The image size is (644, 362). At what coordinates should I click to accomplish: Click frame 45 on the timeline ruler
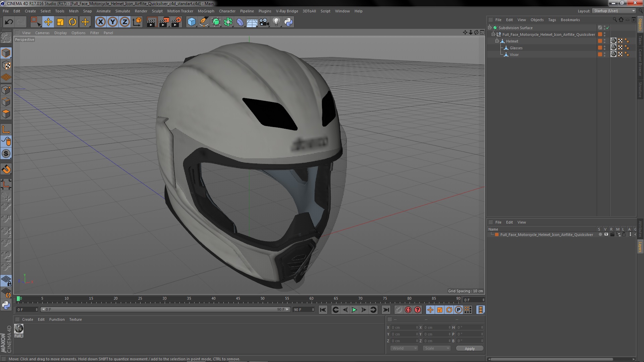238,299
